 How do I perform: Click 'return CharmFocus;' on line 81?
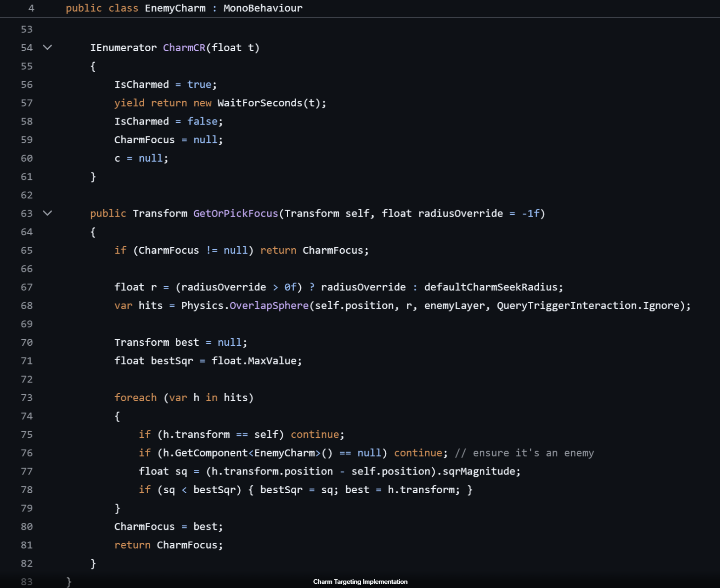(169, 545)
